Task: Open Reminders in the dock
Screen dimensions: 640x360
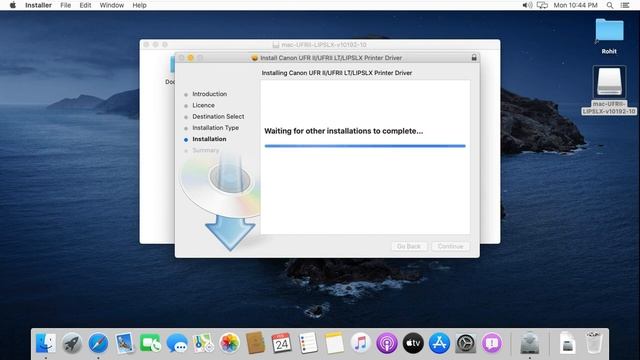Action: click(308, 343)
